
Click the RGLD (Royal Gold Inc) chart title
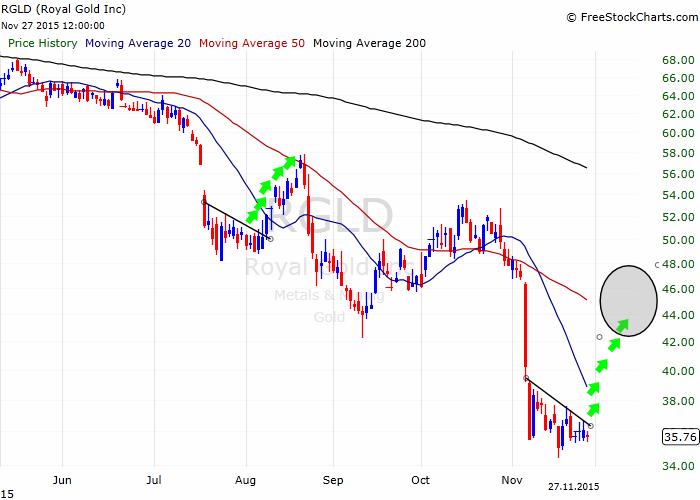pyautogui.click(x=63, y=9)
